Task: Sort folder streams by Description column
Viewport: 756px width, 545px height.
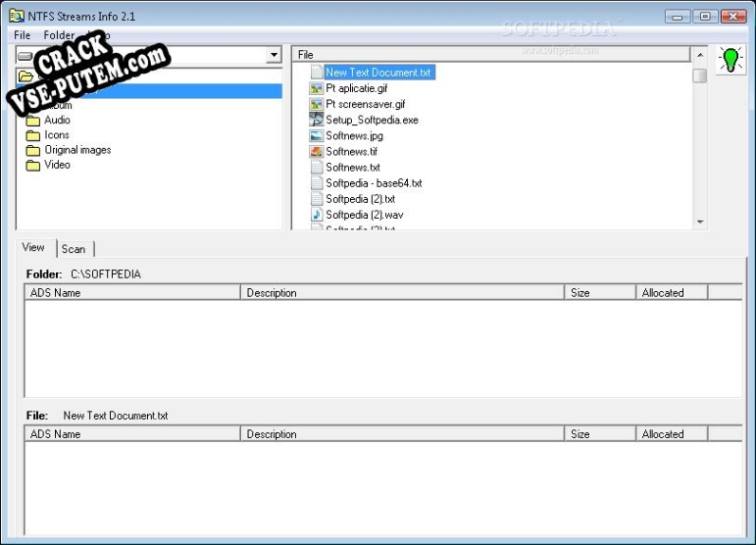Action: (x=402, y=292)
